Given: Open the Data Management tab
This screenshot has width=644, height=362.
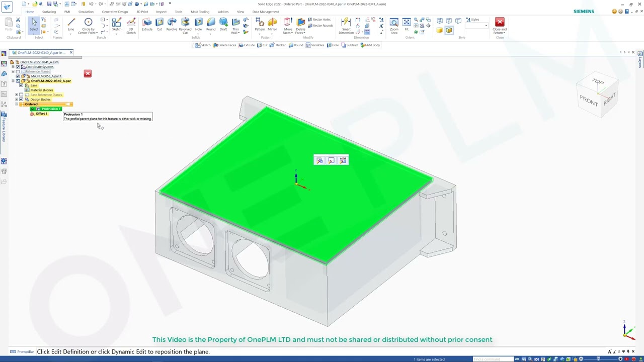Looking at the screenshot, I should point(265,12).
